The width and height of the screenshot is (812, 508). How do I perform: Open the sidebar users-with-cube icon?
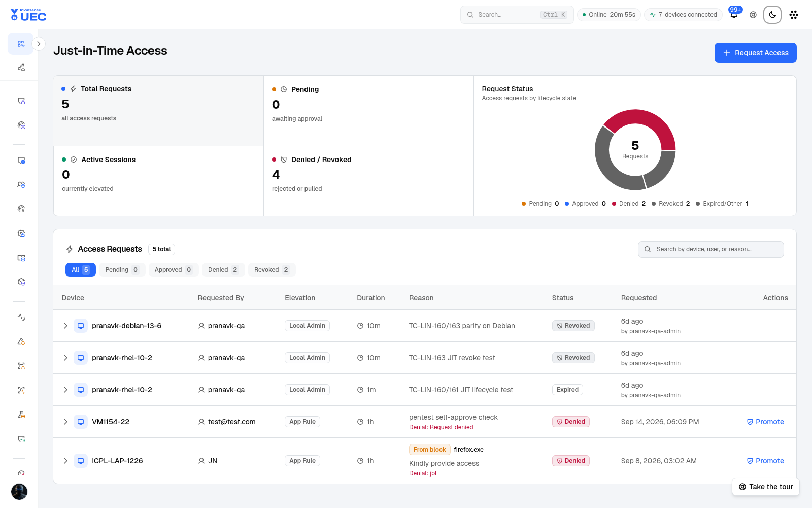pyautogui.click(x=21, y=184)
